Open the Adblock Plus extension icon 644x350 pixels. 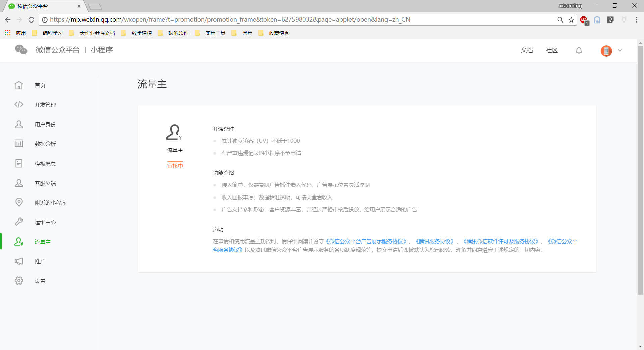tap(584, 20)
